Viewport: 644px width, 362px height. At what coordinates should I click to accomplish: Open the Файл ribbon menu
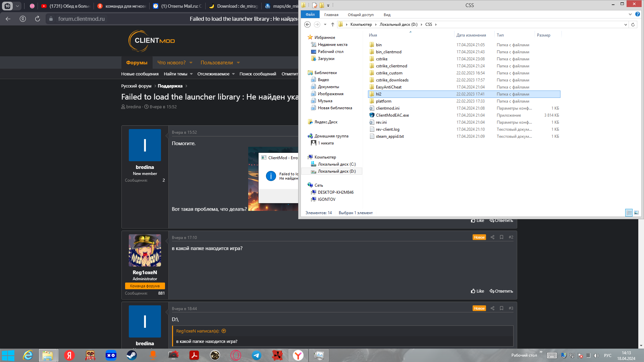click(x=310, y=14)
